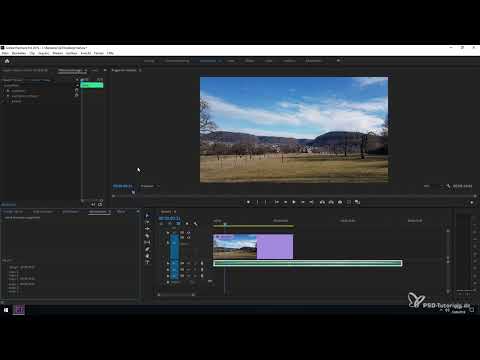Expand the Panner effect properties
The width and height of the screenshot is (480, 360).
(x=4, y=101)
